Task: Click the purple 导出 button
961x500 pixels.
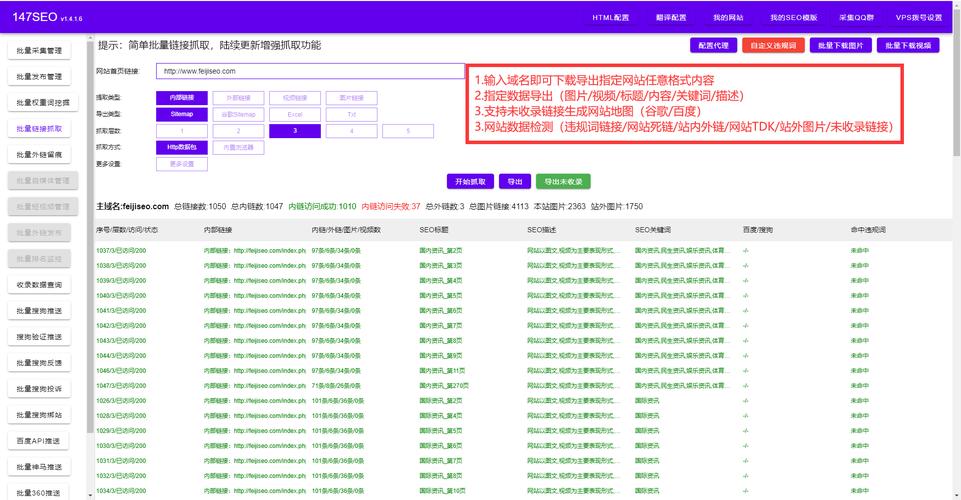Action: pos(515,181)
